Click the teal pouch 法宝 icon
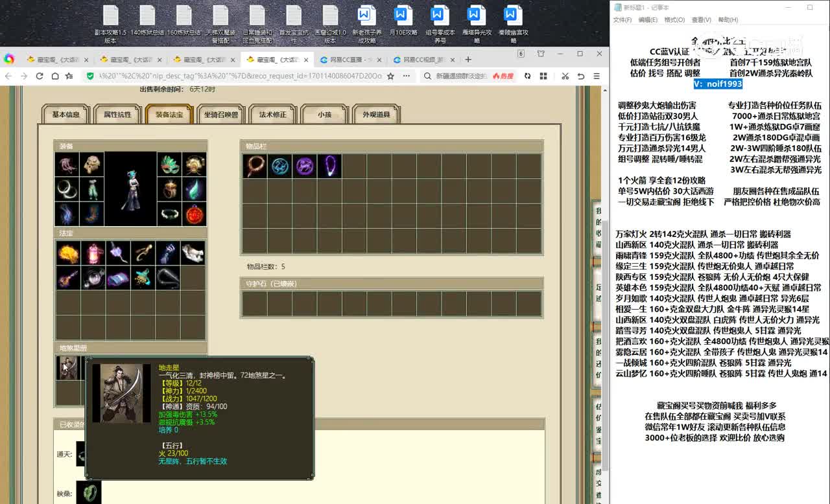 pyautogui.click(x=143, y=277)
